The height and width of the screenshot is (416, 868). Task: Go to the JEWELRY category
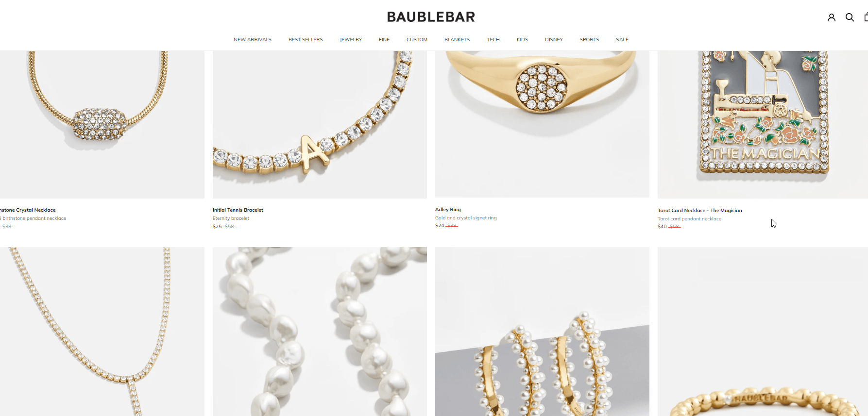pyautogui.click(x=351, y=40)
